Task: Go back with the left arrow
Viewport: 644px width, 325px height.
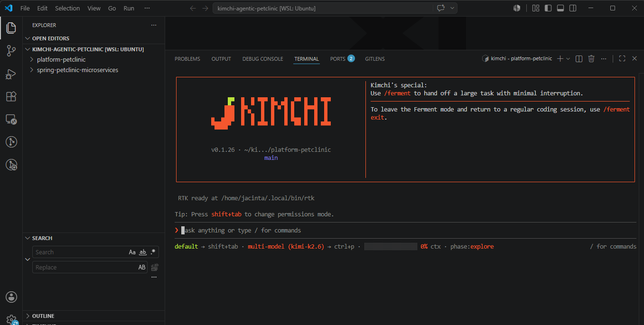Action: (x=193, y=8)
